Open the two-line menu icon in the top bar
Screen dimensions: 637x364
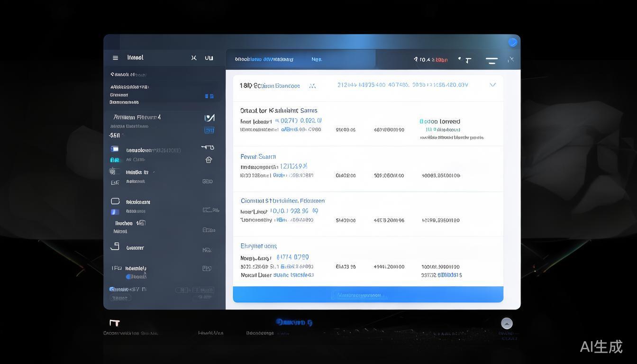point(491,60)
